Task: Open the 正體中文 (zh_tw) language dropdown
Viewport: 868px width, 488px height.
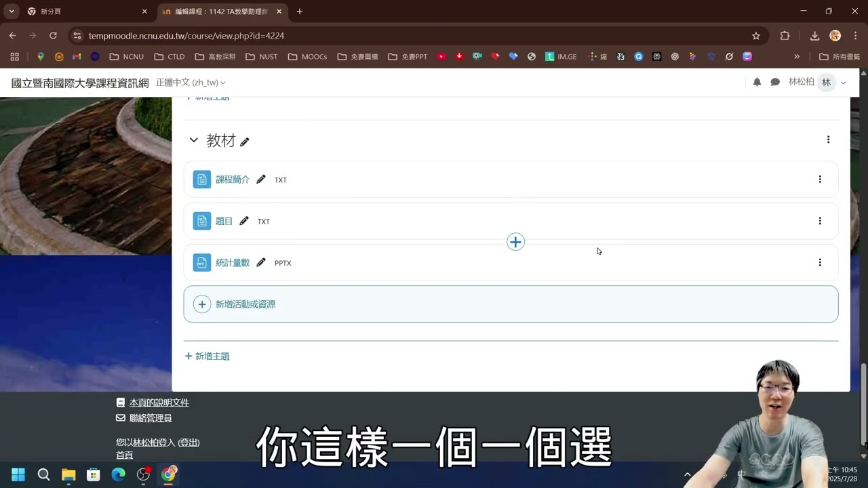Action: click(x=191, y=83)
